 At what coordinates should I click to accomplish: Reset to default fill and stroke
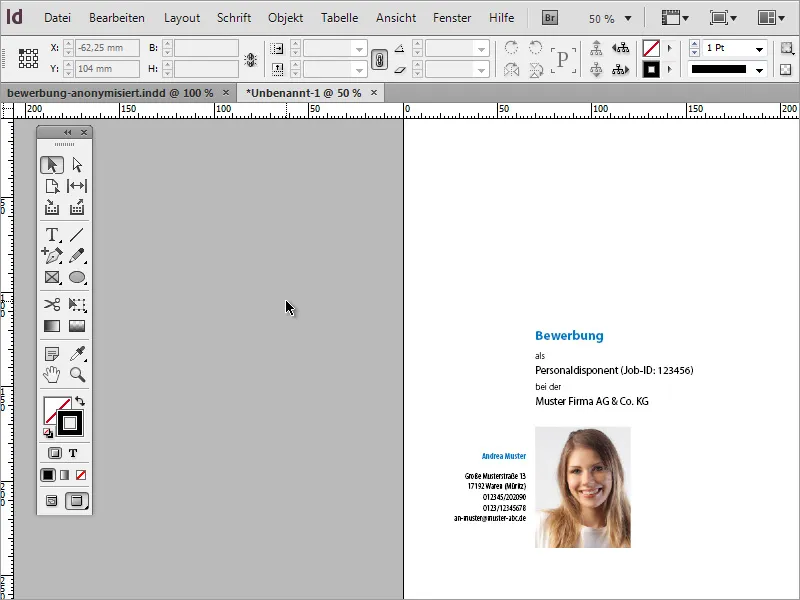click(x=47, y=433)
